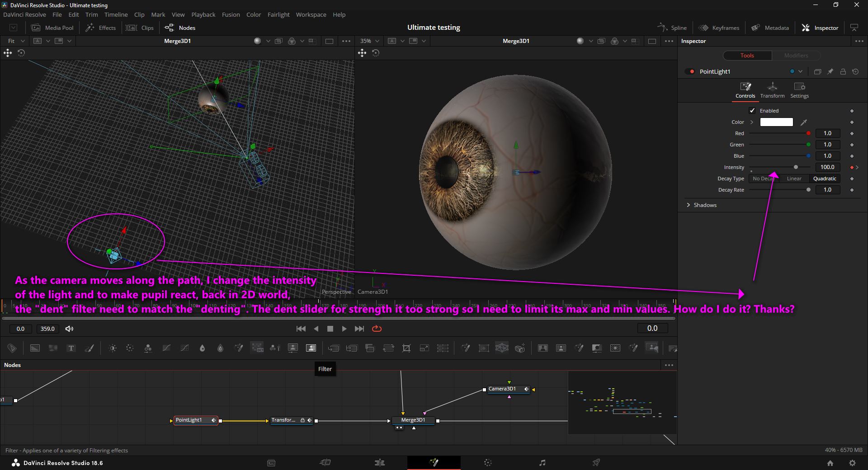
Task: Open the Media Pool panel
Action: coord(52,28)
